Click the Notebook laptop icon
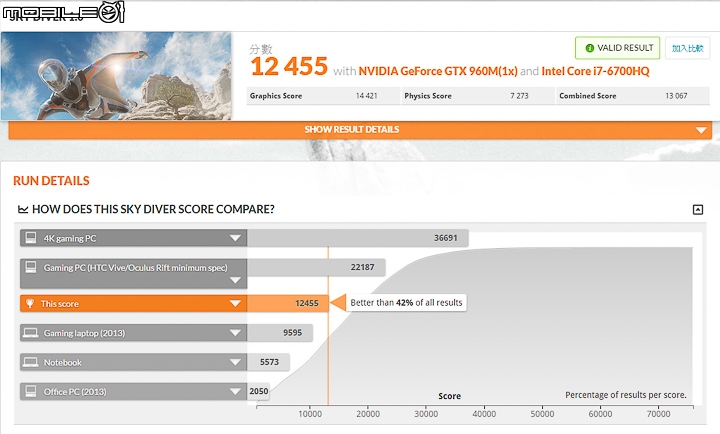720x434 pixels. (x=31, y=362)
